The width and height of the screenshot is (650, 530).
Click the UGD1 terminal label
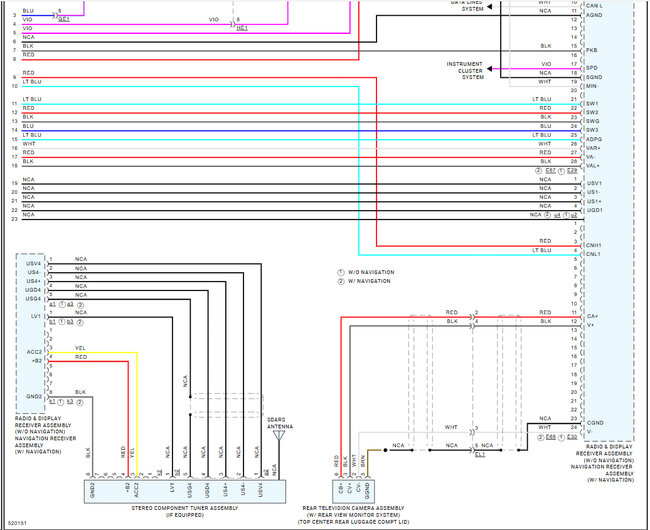(x=594, y=210)
